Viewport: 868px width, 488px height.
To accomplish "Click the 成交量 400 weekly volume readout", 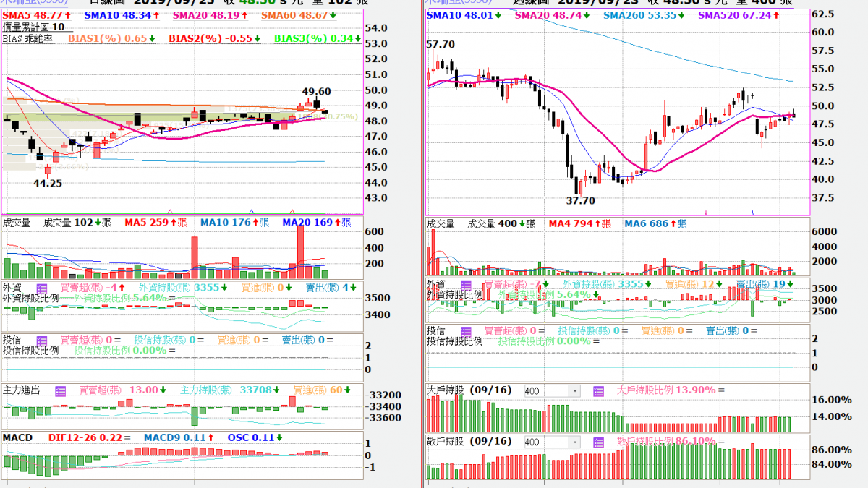I will [502, 223].
